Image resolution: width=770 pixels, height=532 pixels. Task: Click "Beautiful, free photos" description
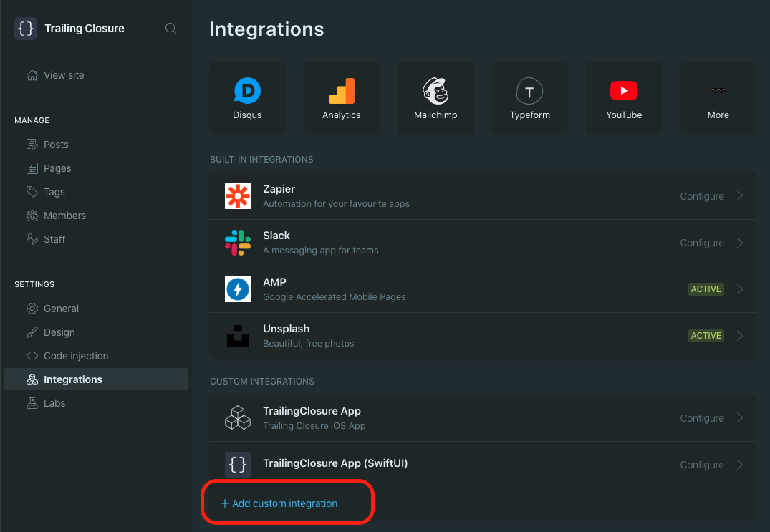[309, 344]
